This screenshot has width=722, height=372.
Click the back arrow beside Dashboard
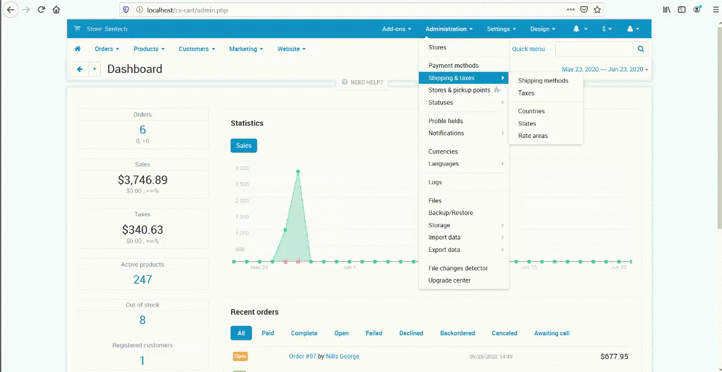pos(80,69)
